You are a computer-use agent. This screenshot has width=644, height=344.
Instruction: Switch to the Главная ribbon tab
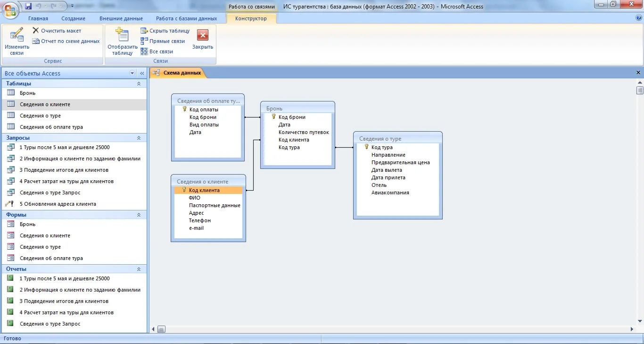38,18
